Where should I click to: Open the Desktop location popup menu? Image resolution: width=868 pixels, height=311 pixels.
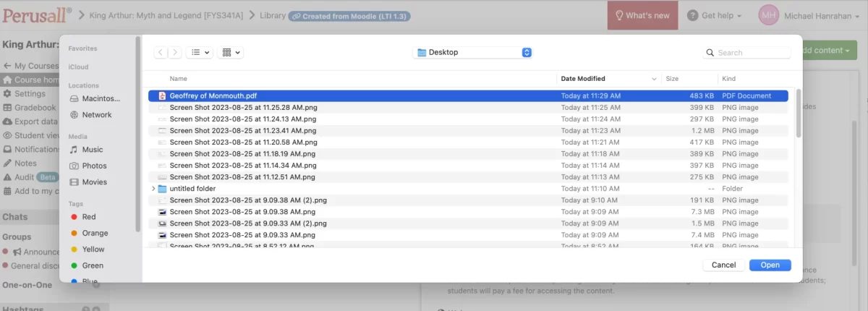click(x=472, y=52)
